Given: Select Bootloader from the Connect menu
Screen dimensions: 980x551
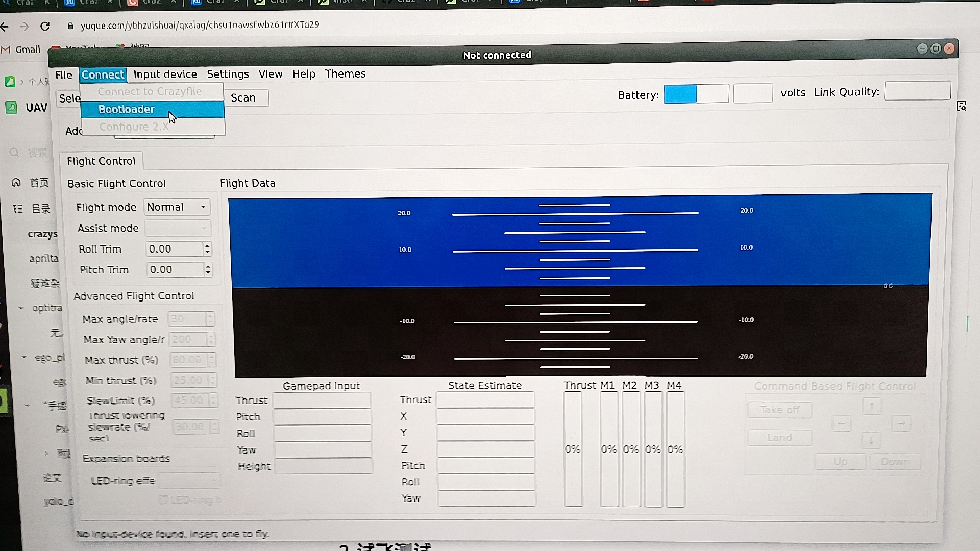Looking at the screenshot, I should pyautogui.click(x=127, y=109).
